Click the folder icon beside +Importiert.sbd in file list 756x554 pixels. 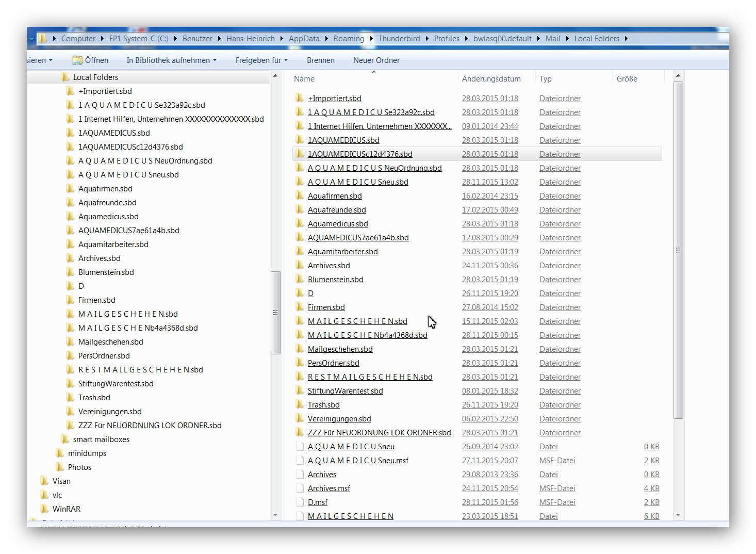coord(300,98)
